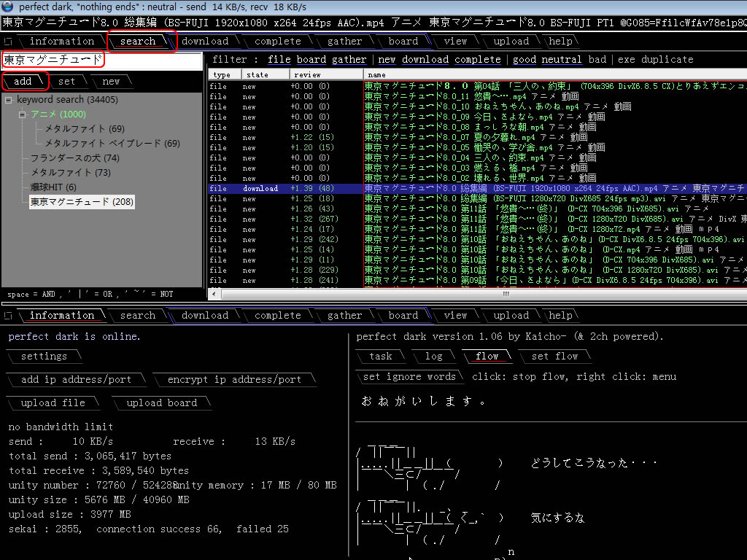Switch to lower pane upload tab

click(511, 315)
